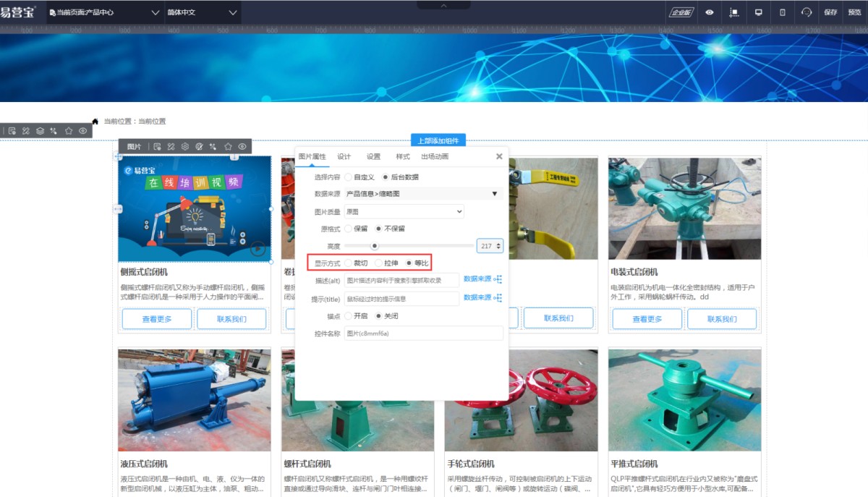Click the eye preview icon in top toolbar
Viewport: 868px width, 497px height.
pyautogui.click(x=710, y=12)
